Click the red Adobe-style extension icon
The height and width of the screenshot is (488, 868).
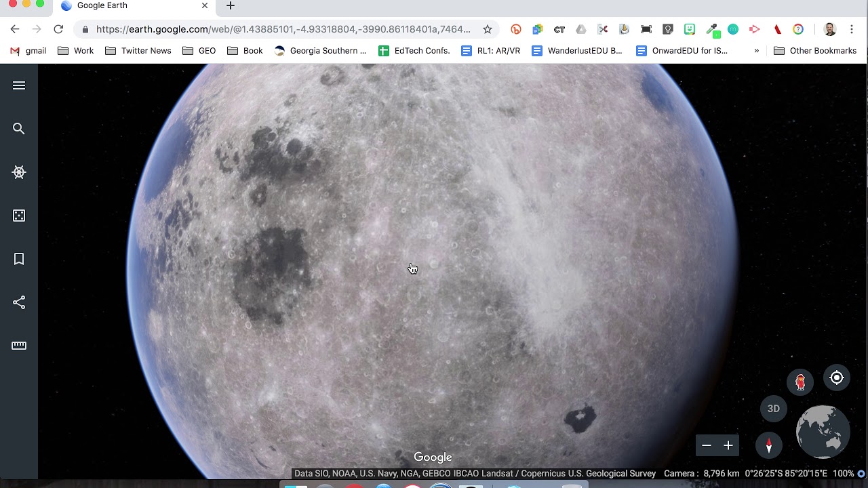[778, 29]
